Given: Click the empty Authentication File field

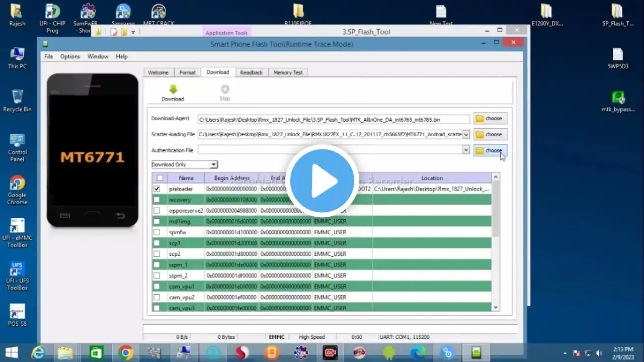Looking at the screenshot, I should click(x=330, y=150).
